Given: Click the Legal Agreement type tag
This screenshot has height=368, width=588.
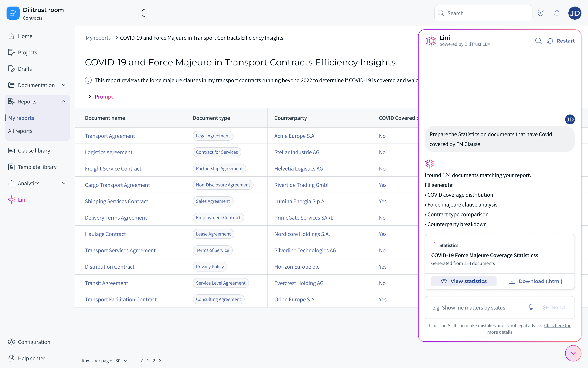Looking at the screenshot, I should pyautogui.click(x=213, y=136).
